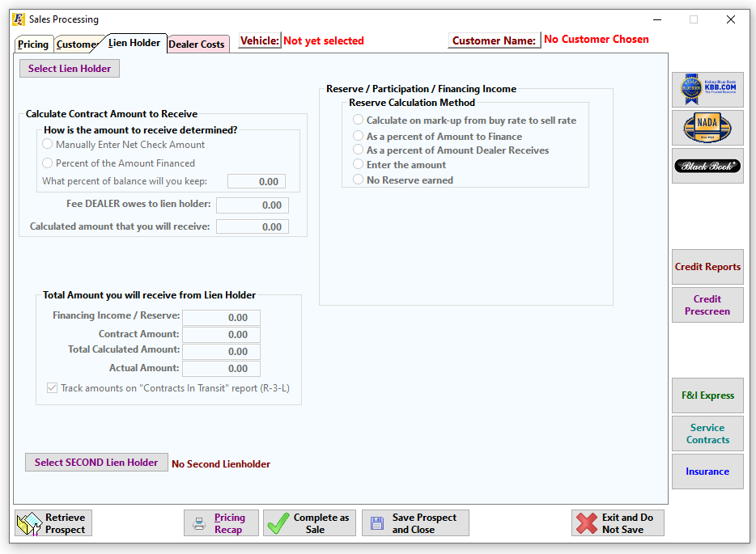Click the floppy disk Save Prospect icon
Screen dimensions: 756x554
point(377,523)
